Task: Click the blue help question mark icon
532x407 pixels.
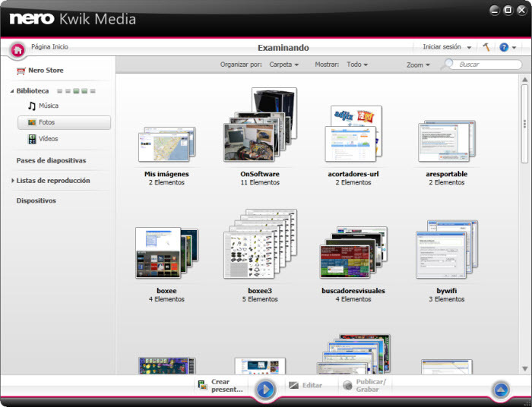Action: (x=504, y=47)
